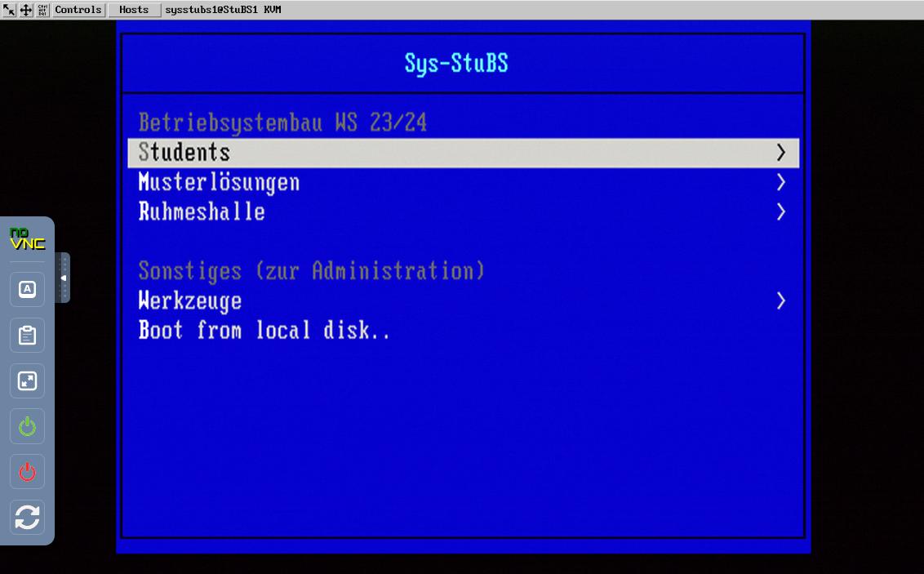Click the refresh arrows icon in noVNC panel

[x=27, y=518]
